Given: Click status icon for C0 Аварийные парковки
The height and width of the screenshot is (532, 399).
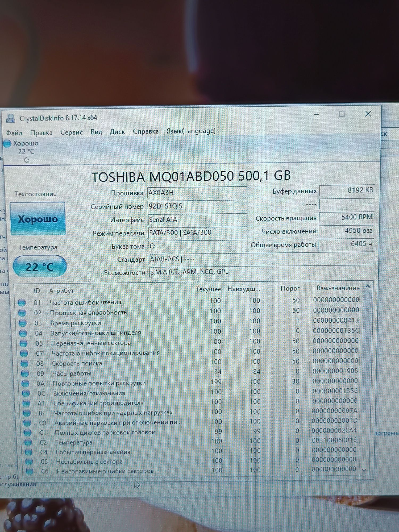Looking at the screenshot, I should 27,423.
